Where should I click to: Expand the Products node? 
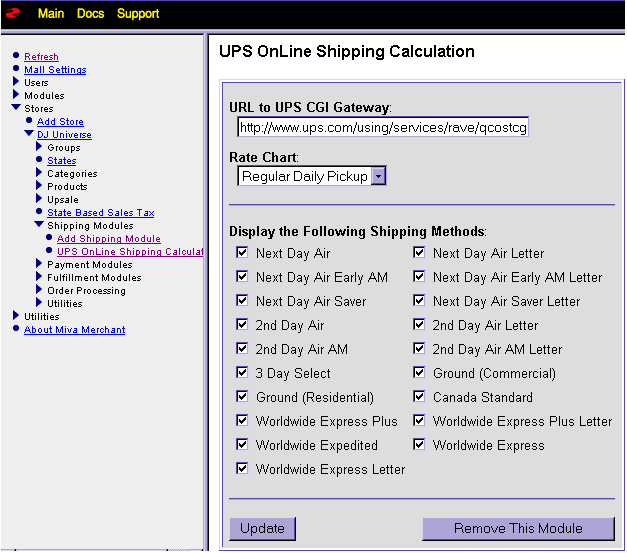click(39, 186)
